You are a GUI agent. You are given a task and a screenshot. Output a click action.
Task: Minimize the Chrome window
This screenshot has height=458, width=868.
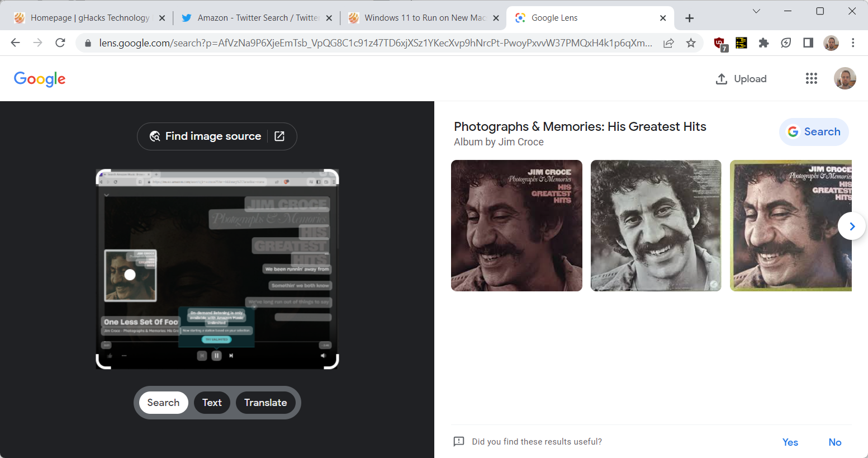point(788,11)
